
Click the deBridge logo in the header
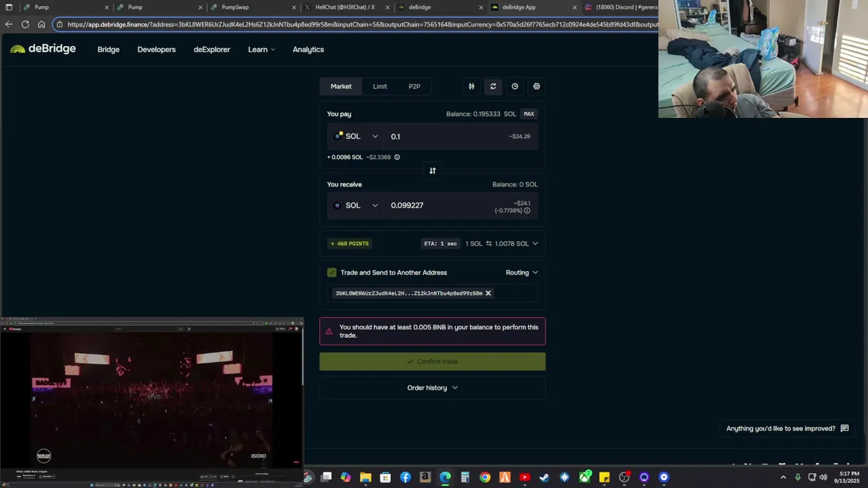(x=43, y=49)
